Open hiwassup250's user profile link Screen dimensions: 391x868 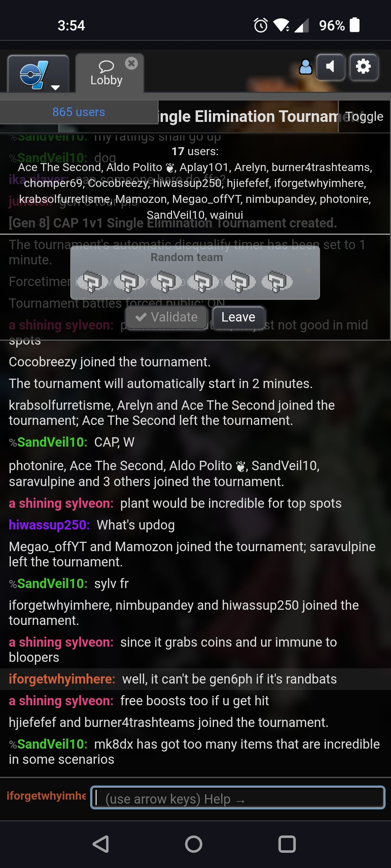click(x=49, y=525)
